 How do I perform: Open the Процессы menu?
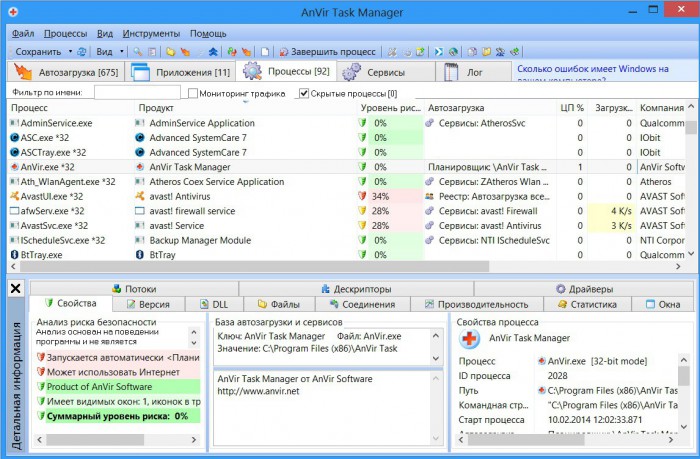pos(65,33)
